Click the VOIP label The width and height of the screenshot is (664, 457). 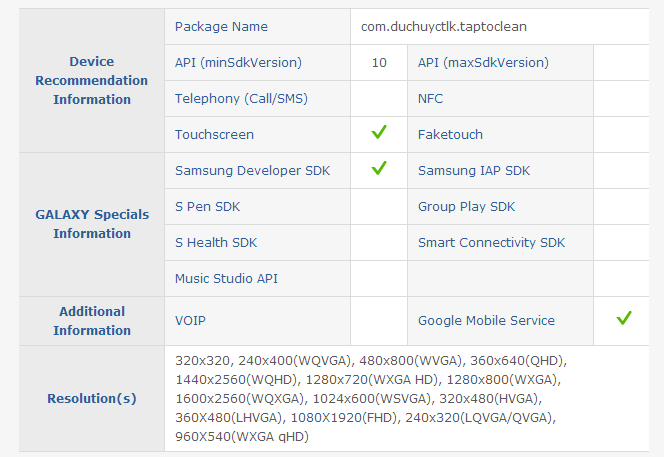(191, 320)
